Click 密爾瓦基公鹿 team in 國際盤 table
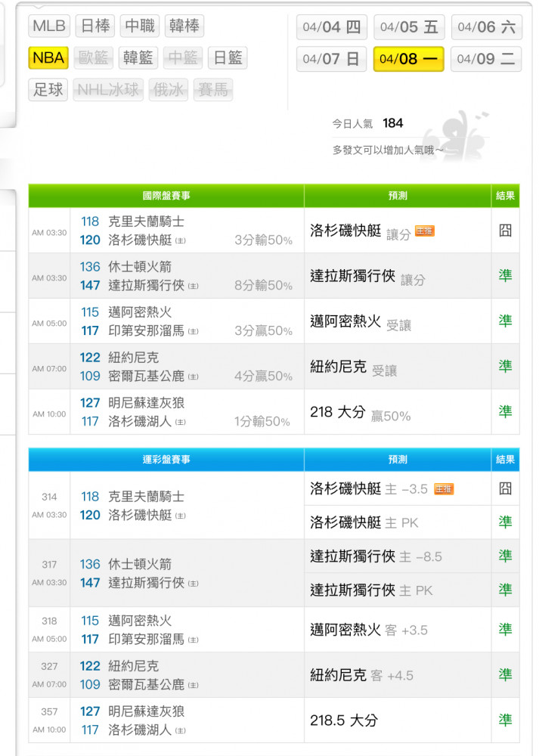Image resolution: width=539 pixels, height=756 pixels. (146, 376)
